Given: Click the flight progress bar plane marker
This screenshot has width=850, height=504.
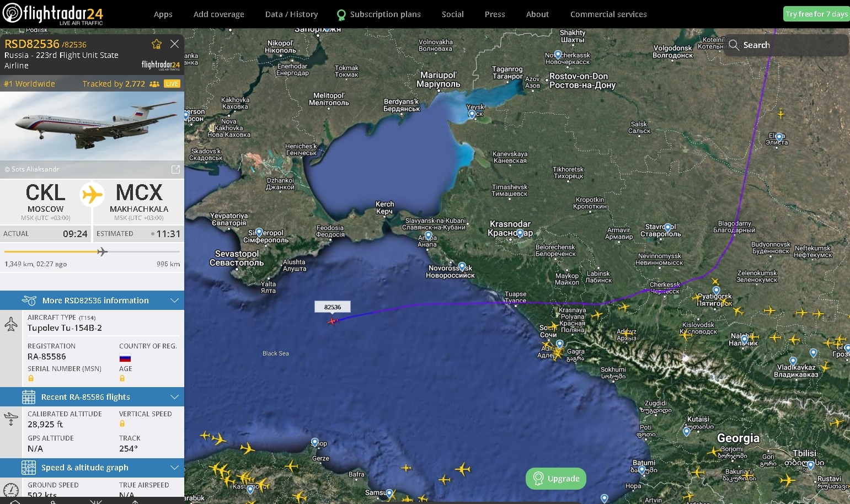Looking at the screenshot, I should [102, 251].
